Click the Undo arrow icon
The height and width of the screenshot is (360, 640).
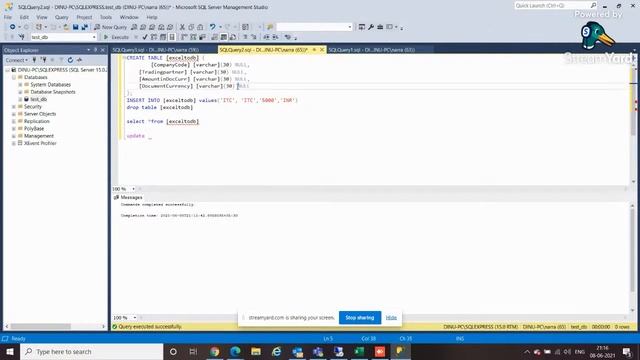(212, 27)
